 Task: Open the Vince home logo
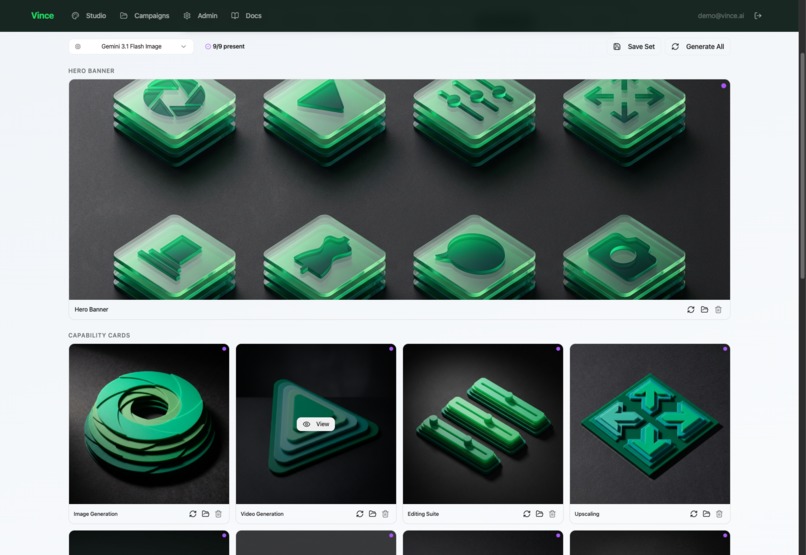click(x=42, y=15)
